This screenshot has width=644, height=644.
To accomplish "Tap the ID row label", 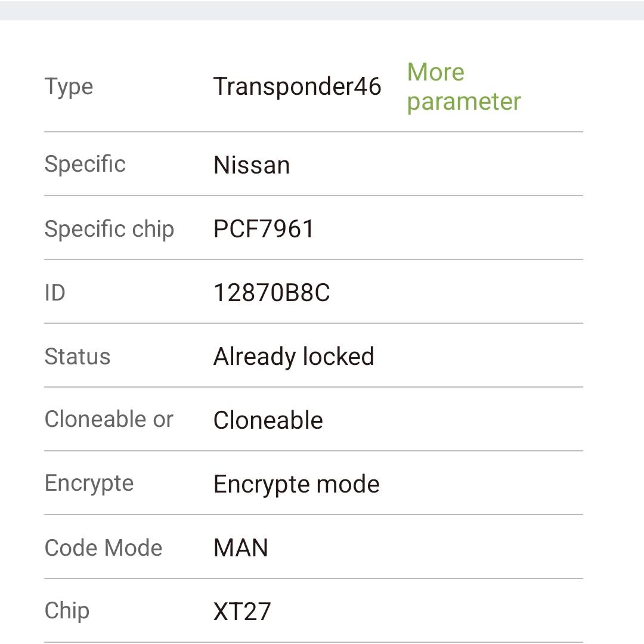I will tap(55, 293).
